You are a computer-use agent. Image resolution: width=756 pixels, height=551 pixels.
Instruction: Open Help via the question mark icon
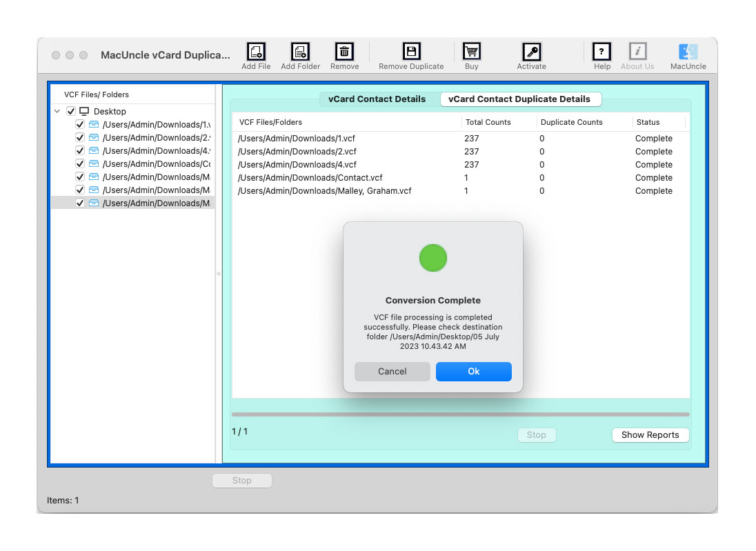point(601,51)
